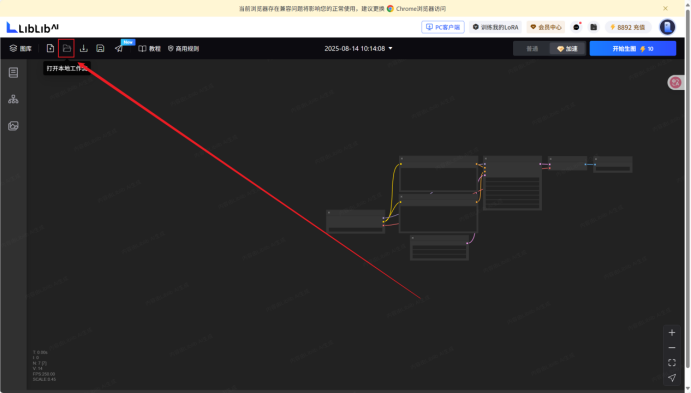The image size is (691, 393).
Task: Open the node tree sidebar icon
Action: point(13,99)
